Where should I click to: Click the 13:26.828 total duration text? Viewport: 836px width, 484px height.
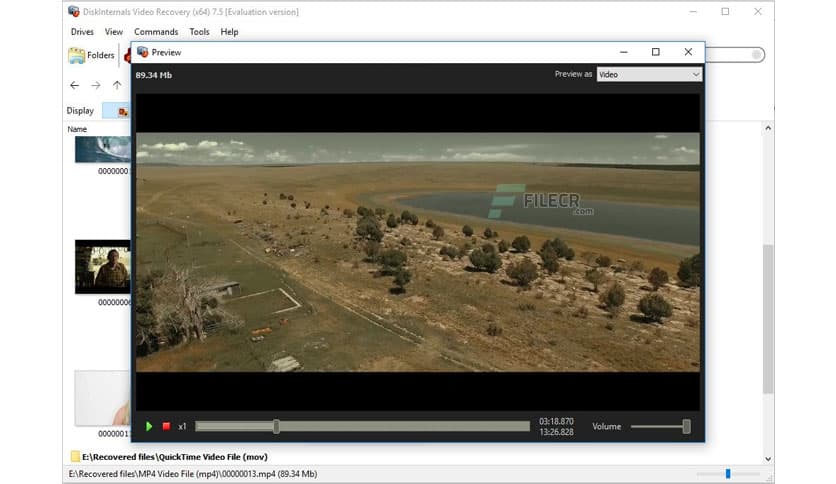[x=556, y=432]
